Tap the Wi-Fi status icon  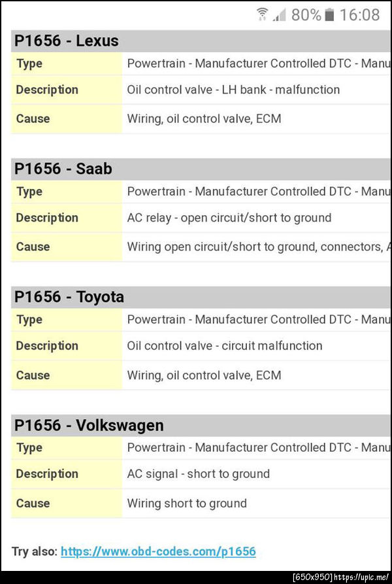263,14
